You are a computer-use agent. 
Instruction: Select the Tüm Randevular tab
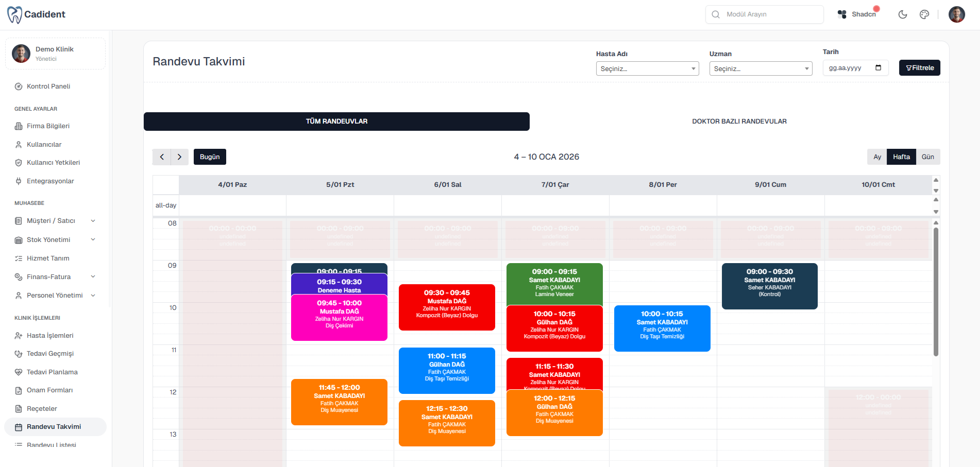point(336,122)
